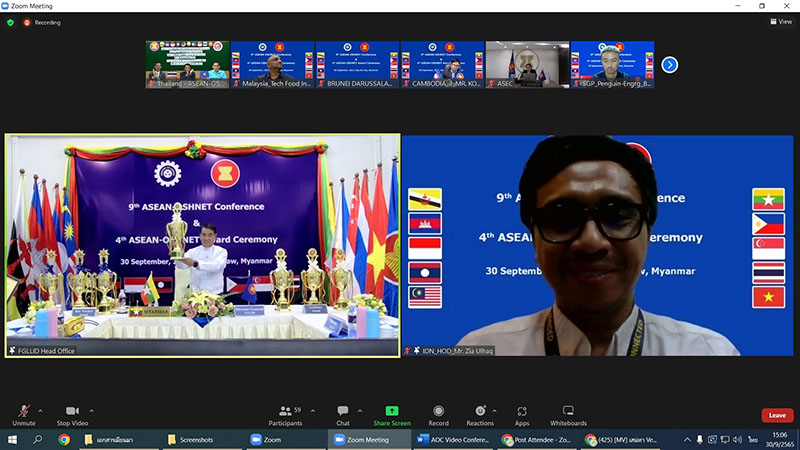Viewport: 800px width, 450px height.
Task: Open the Chat panel
Action: [342, 414]
